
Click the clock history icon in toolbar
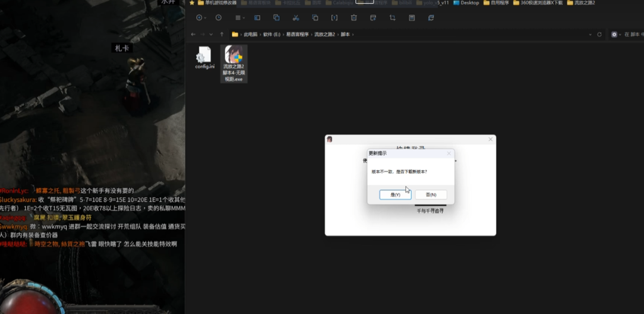pyautogui.click(x=218, y=18)
